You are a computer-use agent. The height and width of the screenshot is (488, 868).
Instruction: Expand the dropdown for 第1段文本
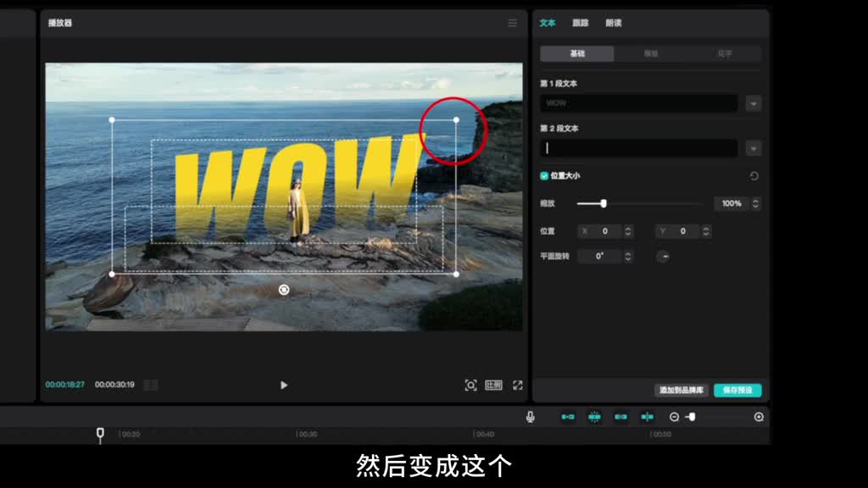pyautogui.click(x=754, y=103)
